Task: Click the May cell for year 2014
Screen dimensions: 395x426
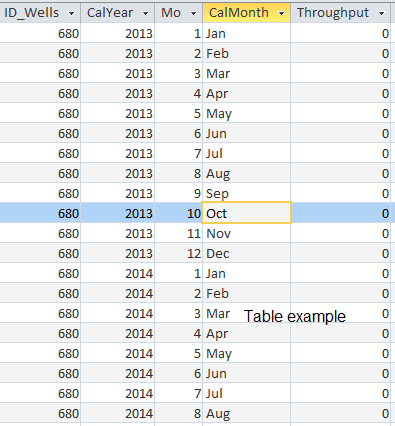Action: click(x=247, y=353)
